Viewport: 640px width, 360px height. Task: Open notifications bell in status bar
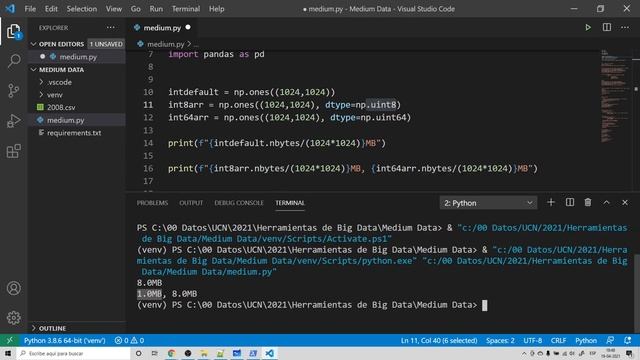[627, 340]
